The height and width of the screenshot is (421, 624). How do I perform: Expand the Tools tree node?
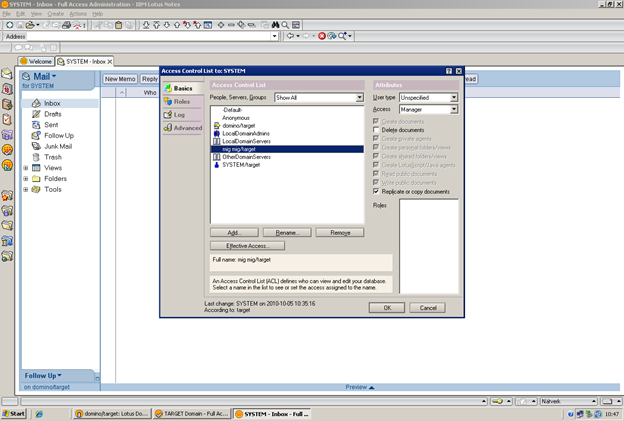[25, 189]
